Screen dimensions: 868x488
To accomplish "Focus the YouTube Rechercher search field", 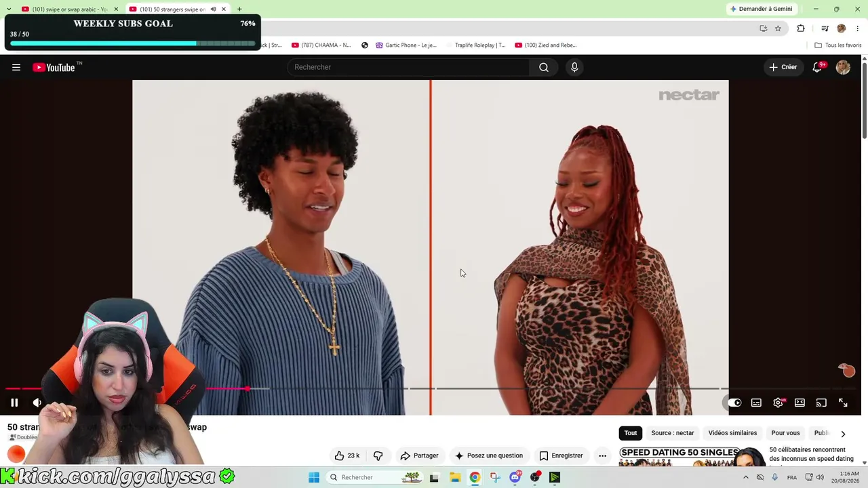I will tap(408, 67).
